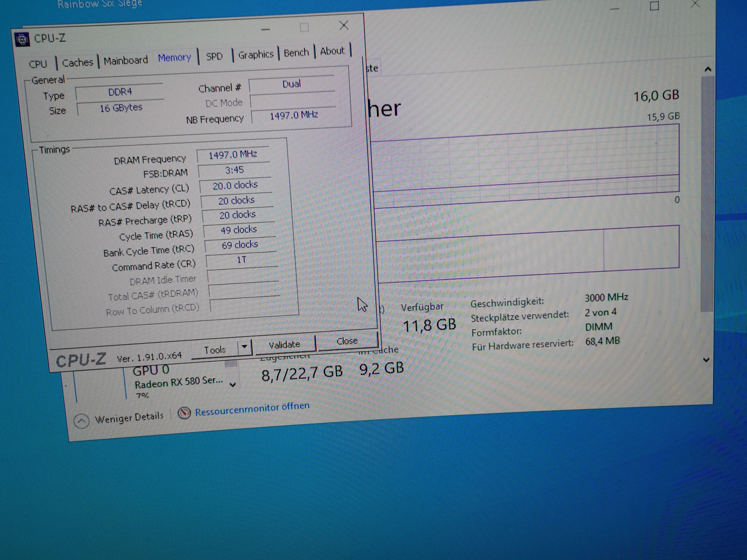Click the Ressourcenmonitor icon

click(x=184, y=413)
